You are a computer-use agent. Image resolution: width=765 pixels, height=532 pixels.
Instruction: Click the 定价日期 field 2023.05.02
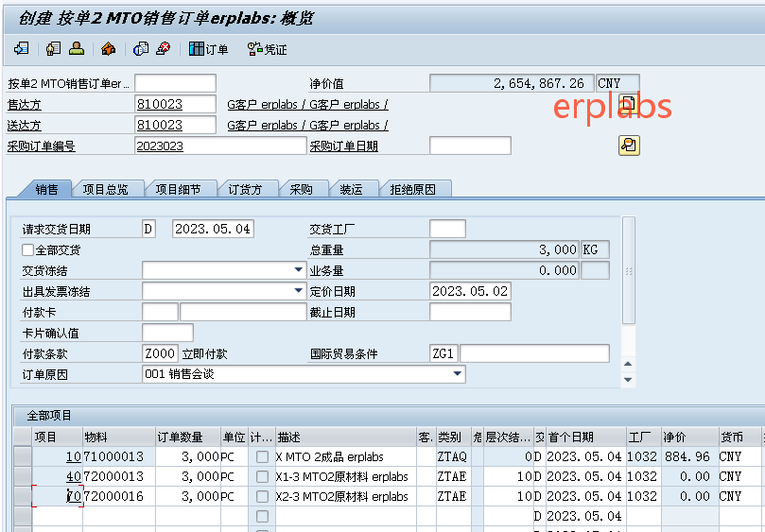point(470,291)
